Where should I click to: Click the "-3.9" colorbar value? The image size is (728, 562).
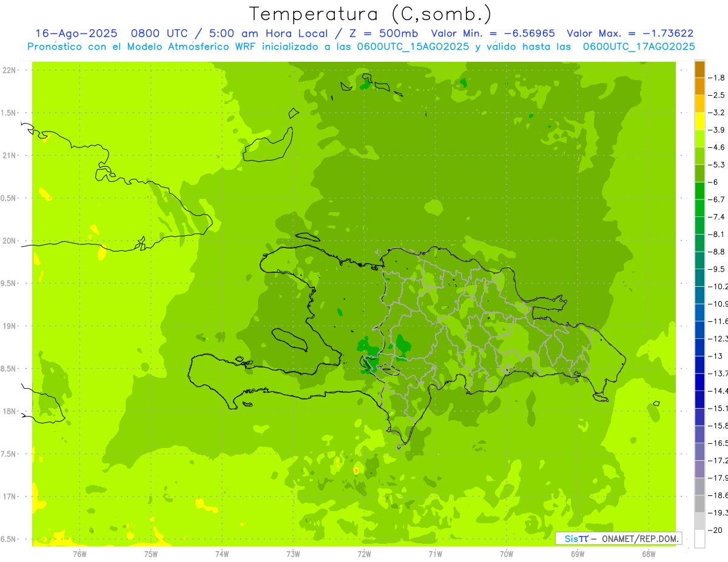click(x=716, y=130)
